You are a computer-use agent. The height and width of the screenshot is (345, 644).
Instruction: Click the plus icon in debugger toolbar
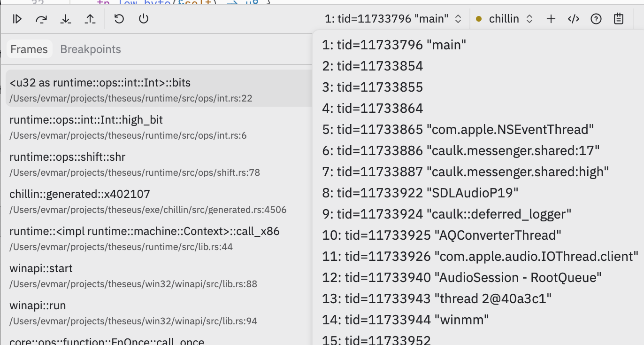[551, 19]
